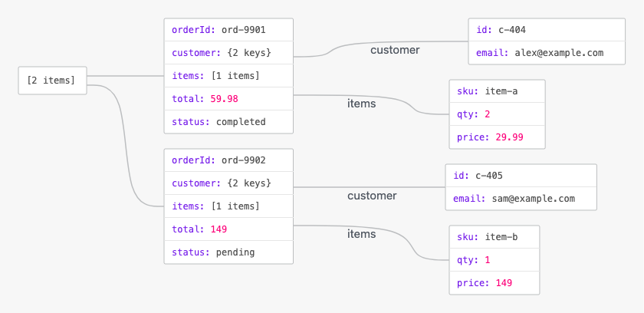
Task: Select the qty: 1 row
Action: [494, 260]
